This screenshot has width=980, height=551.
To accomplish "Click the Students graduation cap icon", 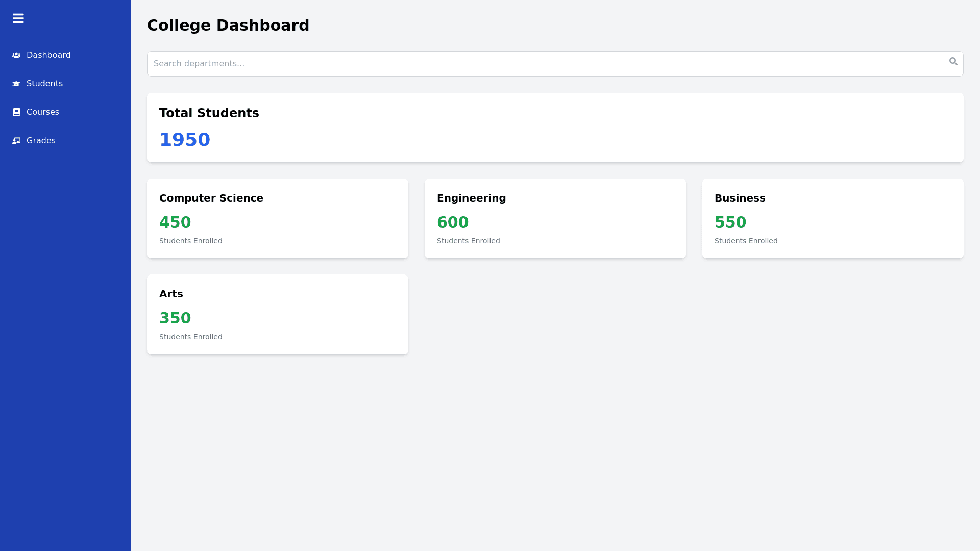I will coord(16,84).
